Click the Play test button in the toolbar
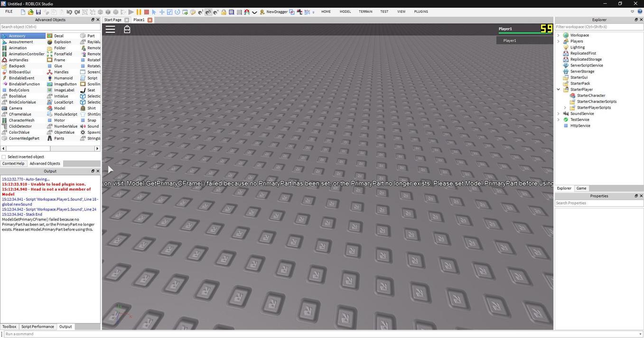 [x=131, y=12]
